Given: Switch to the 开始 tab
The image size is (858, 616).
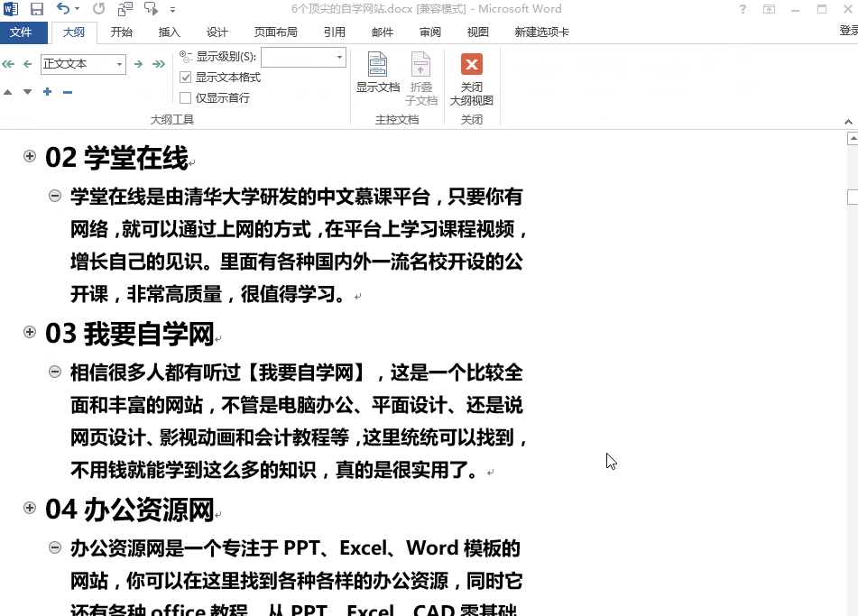Looking at the screenshot, I should pos(122,32).
